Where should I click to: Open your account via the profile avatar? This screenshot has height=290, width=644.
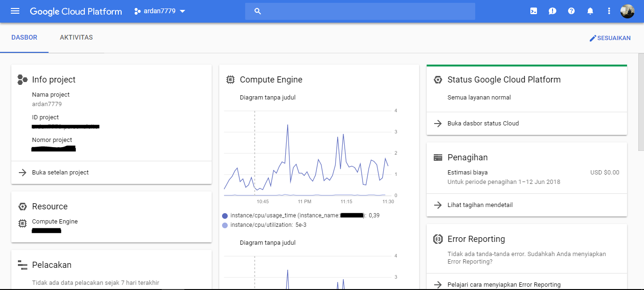627,11
